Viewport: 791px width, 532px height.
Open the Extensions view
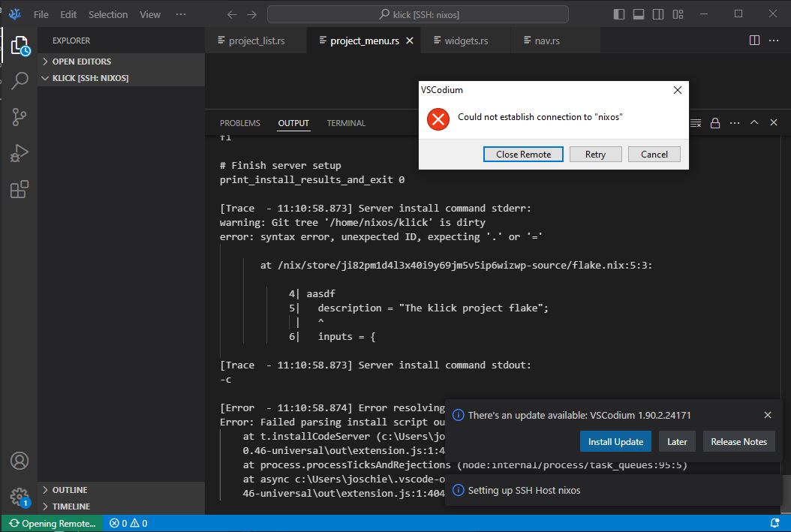[20, 189]
